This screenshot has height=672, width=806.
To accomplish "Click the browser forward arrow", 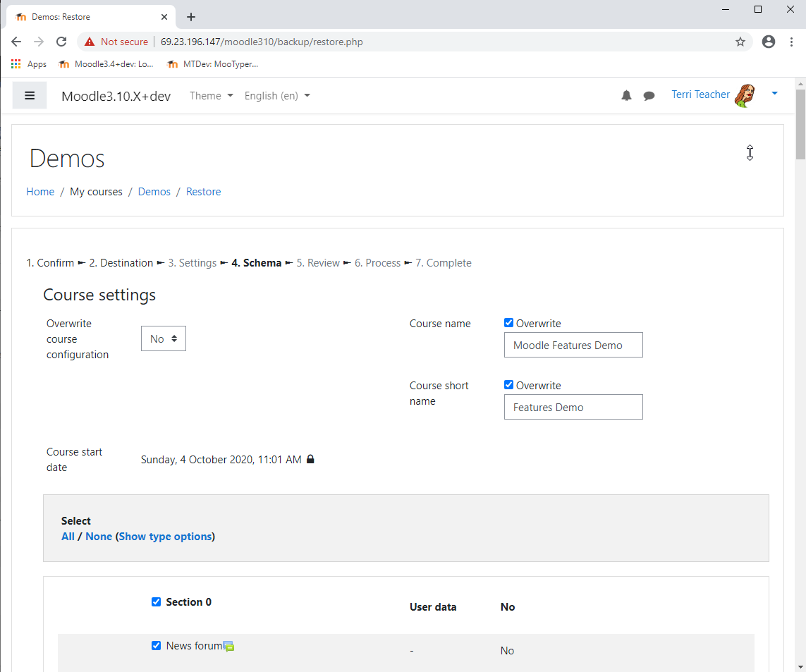I will 39,42.
